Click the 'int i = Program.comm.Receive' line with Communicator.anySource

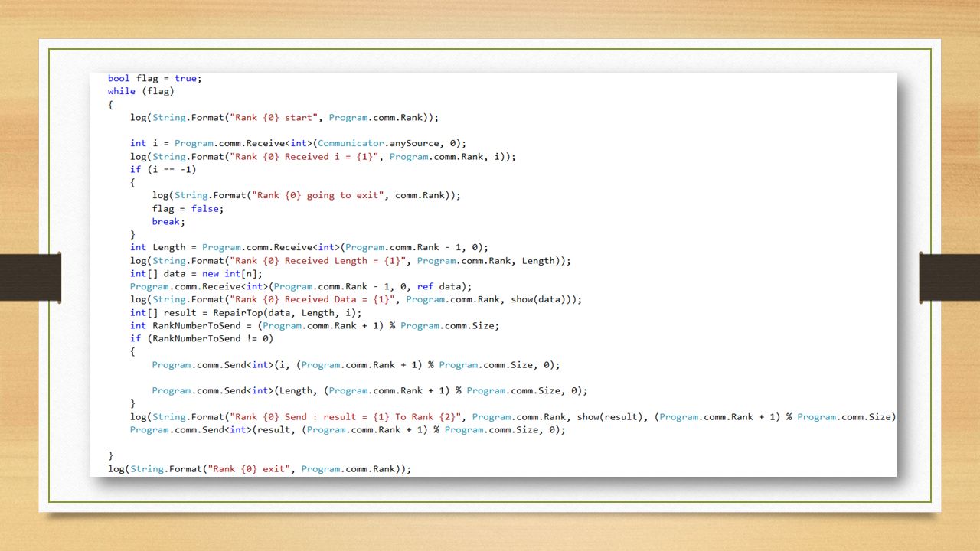[x=298, y=143]
